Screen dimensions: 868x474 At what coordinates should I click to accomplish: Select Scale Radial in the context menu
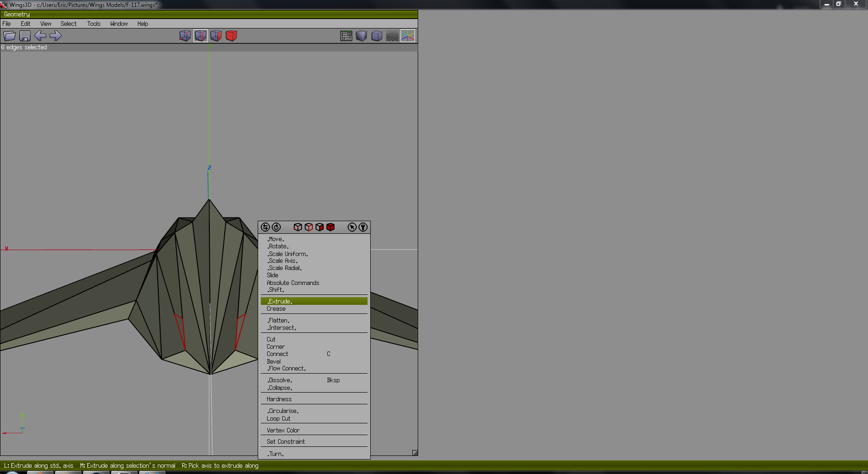point(314,268)
